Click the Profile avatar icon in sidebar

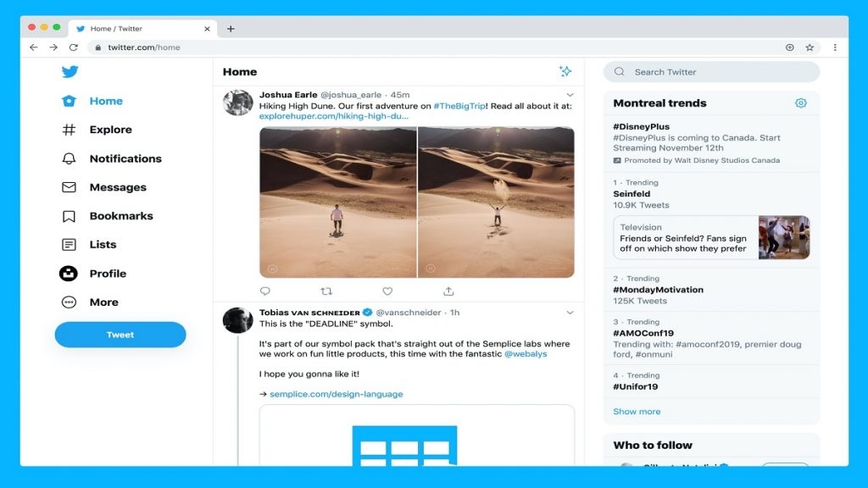click(x=69, y=274)
